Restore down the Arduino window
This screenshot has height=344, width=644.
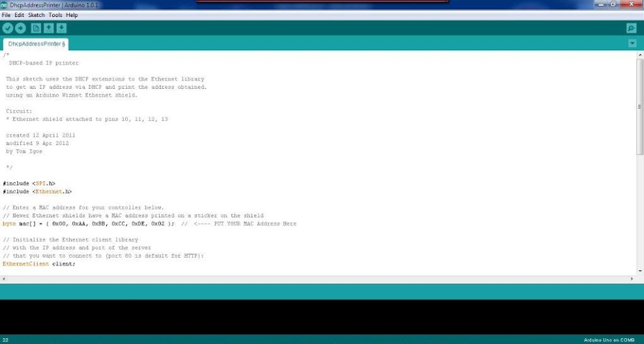pyautogui.click(x=613, y=4)
